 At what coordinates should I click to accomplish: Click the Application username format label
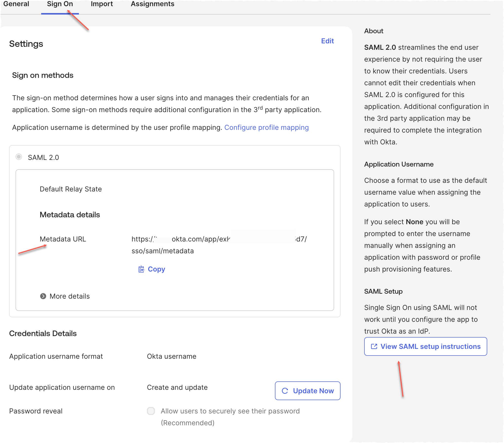(56, 356)
